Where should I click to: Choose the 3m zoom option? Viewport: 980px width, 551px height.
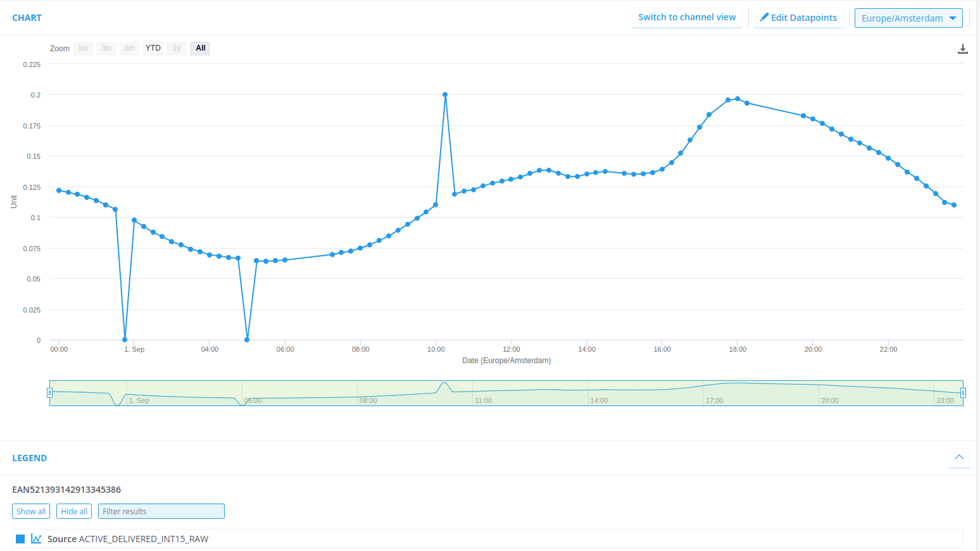[106, 48]
